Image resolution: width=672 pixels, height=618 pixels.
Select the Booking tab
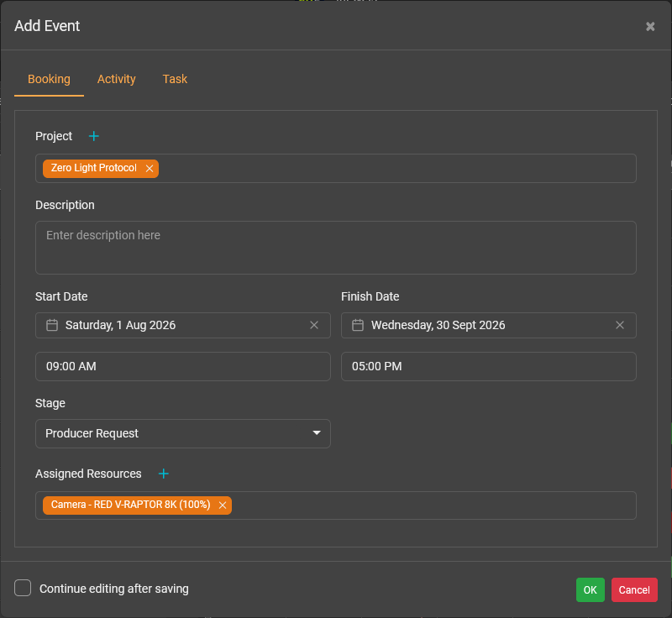[49, 79]
